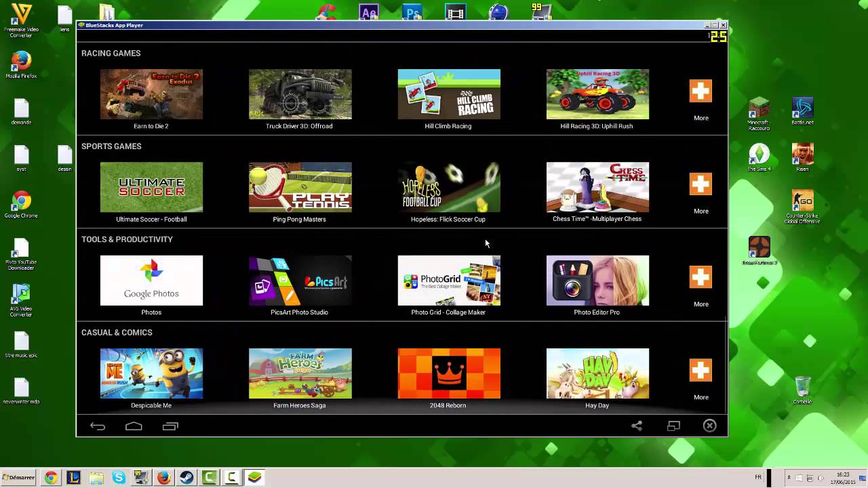Open PicsArt Photo Studio app icon
Screen dimensions: 868x488
[300, 281]
